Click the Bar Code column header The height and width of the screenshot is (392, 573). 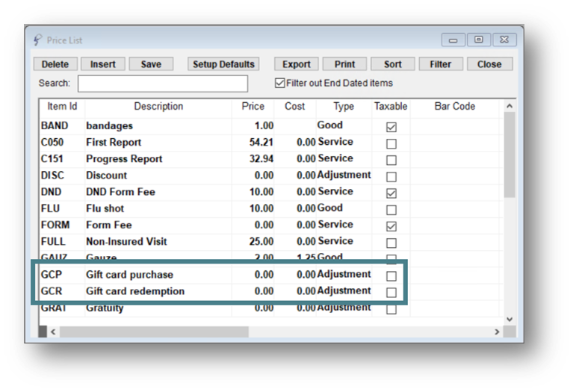click(x=455, y=106)
